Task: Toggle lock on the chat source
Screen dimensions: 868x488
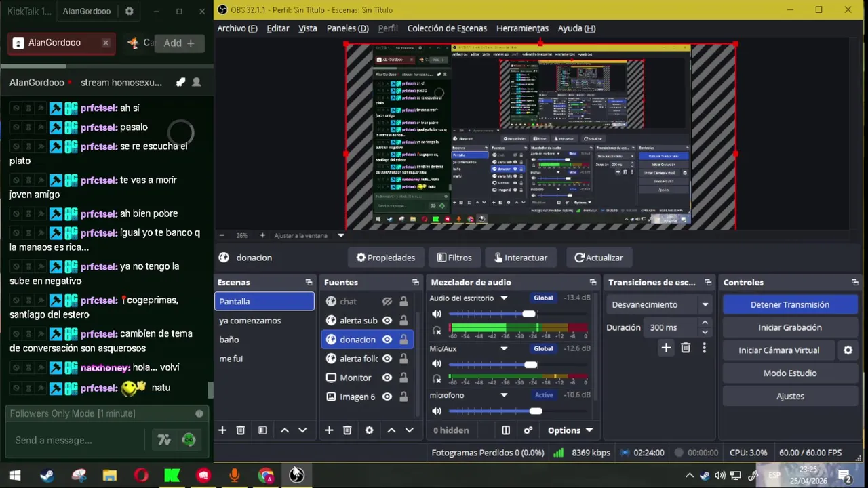Action: pos(403,302)
